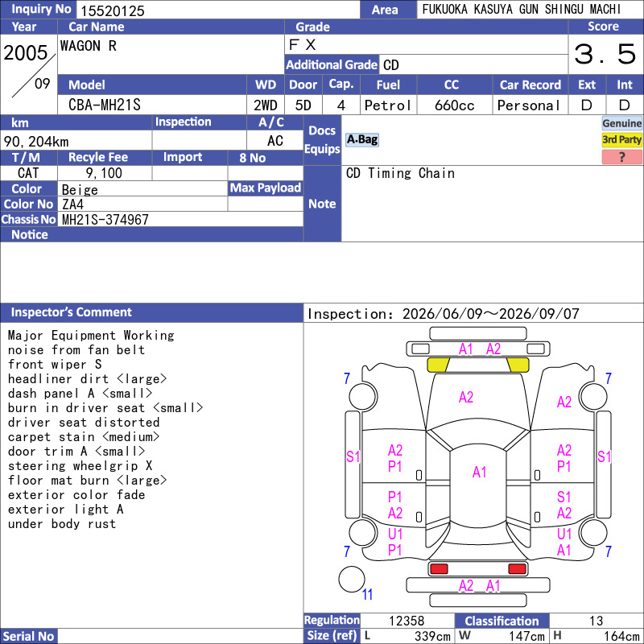Click the door count 5D
Viewport: 644px width, 644px height.
(303, 105)
